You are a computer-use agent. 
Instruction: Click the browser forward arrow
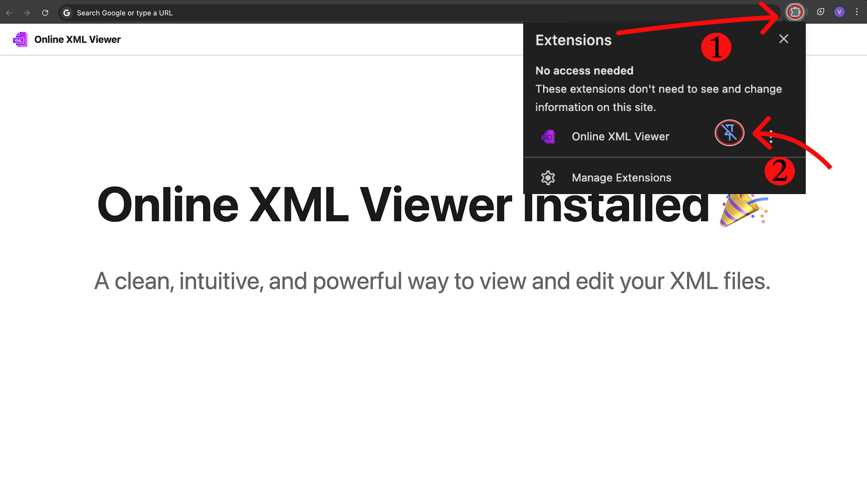[27, 13]
